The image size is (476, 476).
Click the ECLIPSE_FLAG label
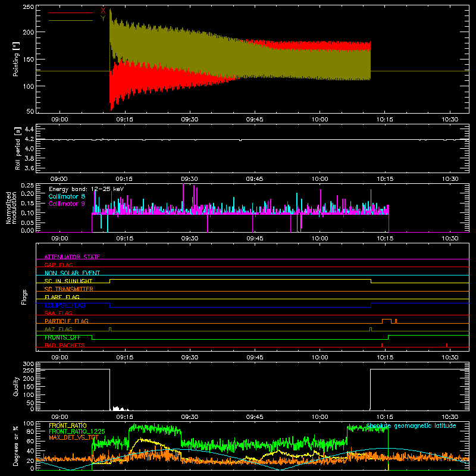click(65, 305)
